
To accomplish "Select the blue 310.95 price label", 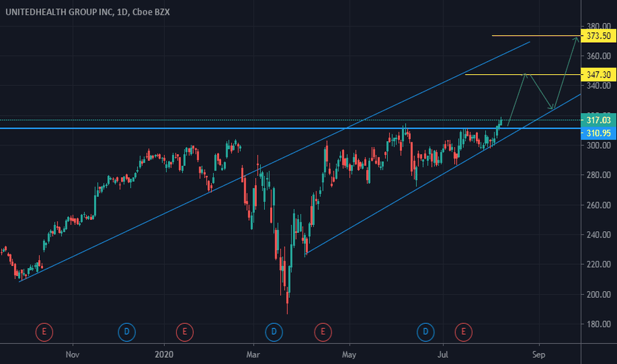I will pos(598,133).
